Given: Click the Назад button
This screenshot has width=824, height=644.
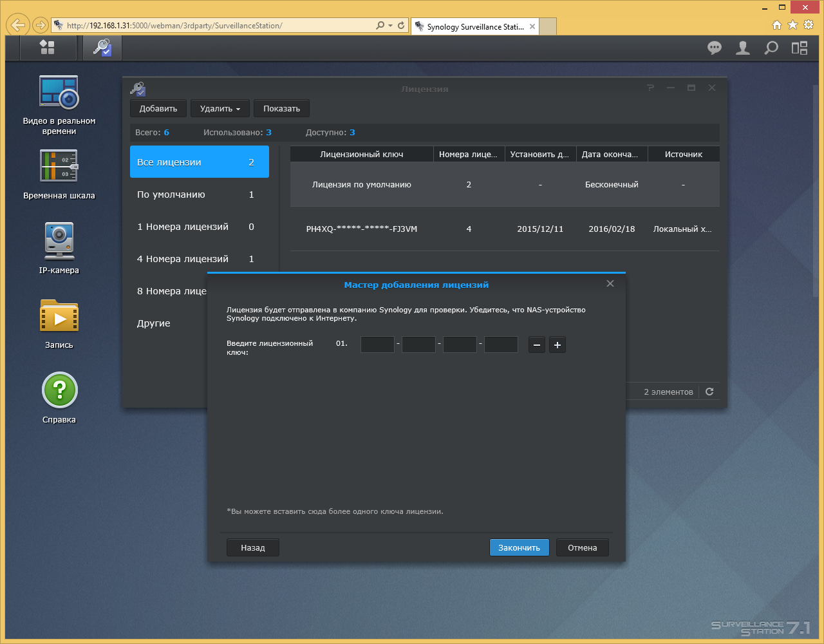Looking at the screenshot, I should (253, 547).
